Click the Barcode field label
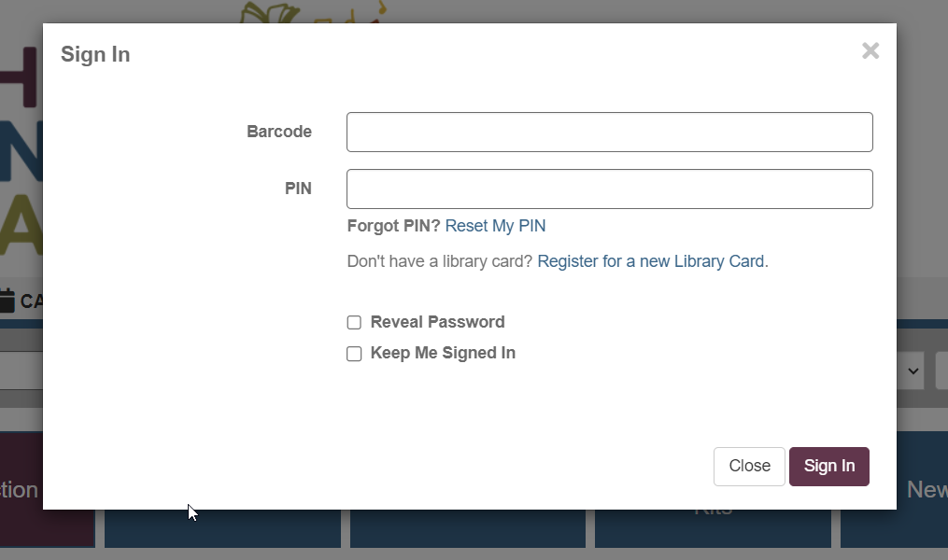The height and width of the screenshot is (560, 948). (278, 132)
